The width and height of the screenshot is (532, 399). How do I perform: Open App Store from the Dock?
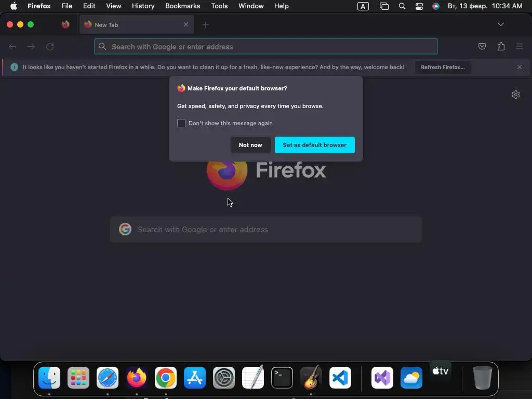point(195,378)
